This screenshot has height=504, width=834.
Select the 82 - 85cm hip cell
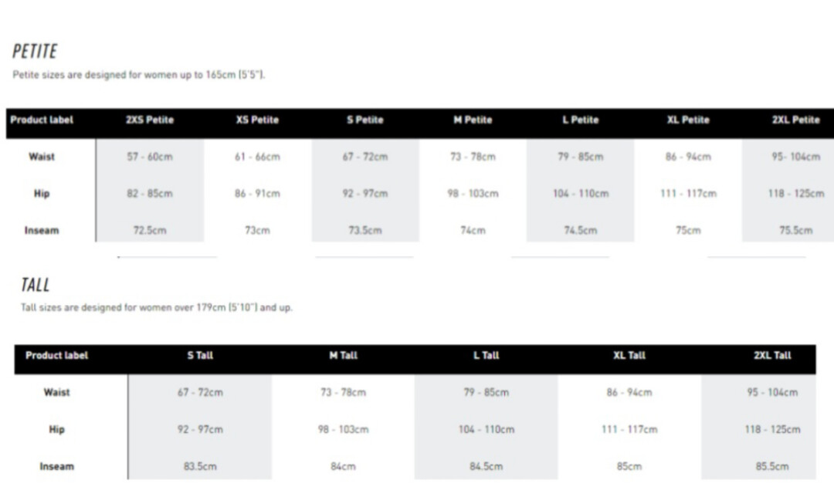150,194
